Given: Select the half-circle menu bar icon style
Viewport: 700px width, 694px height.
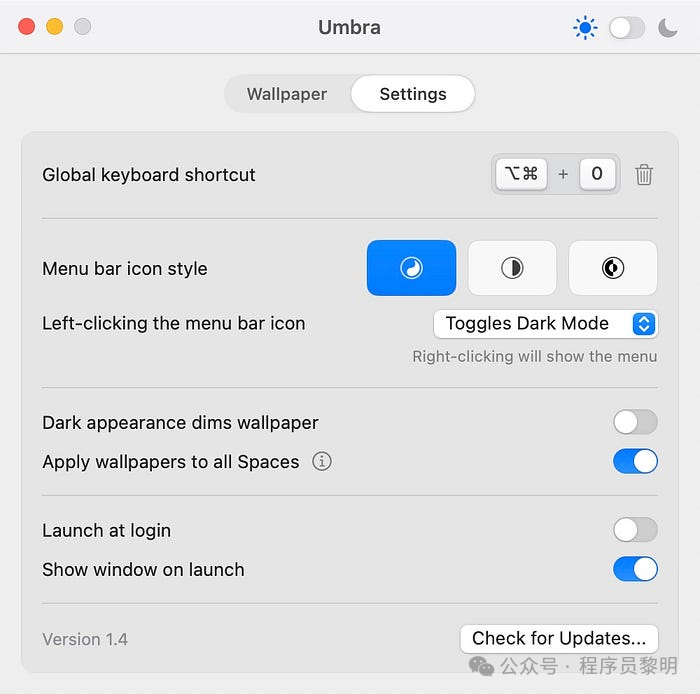Looking at the screenshot, I should [512, 268].
